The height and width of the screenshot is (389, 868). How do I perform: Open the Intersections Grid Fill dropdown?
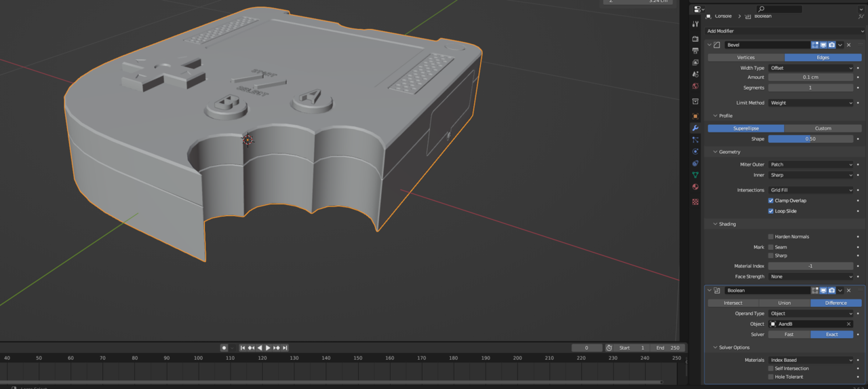(811, 190)
